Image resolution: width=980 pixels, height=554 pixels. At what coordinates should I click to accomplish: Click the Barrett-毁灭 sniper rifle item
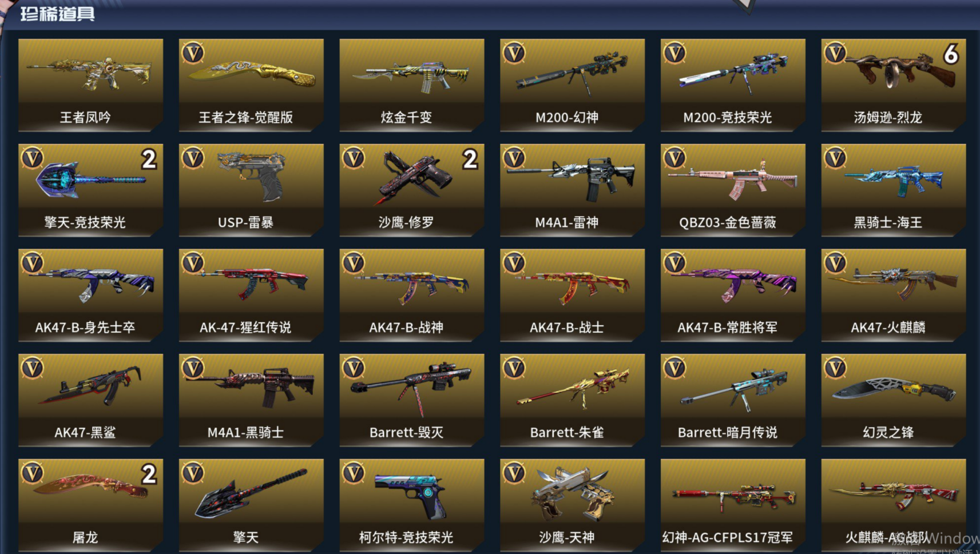pos(412,400)
